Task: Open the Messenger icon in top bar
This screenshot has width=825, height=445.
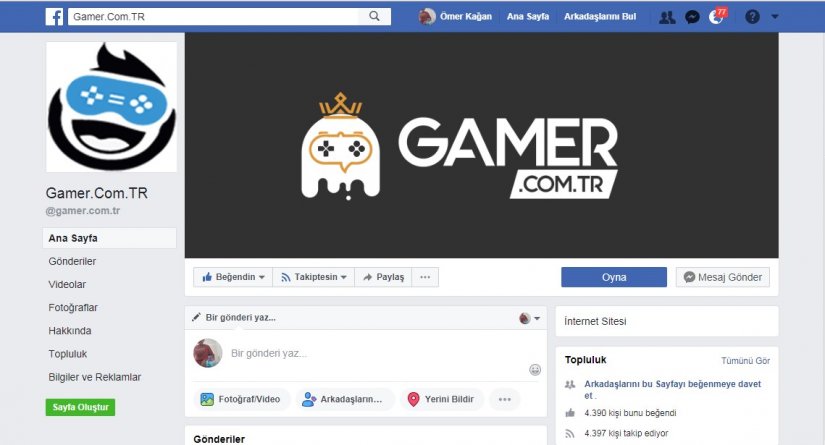Action: pyautogui.click(x=692, y=17)
